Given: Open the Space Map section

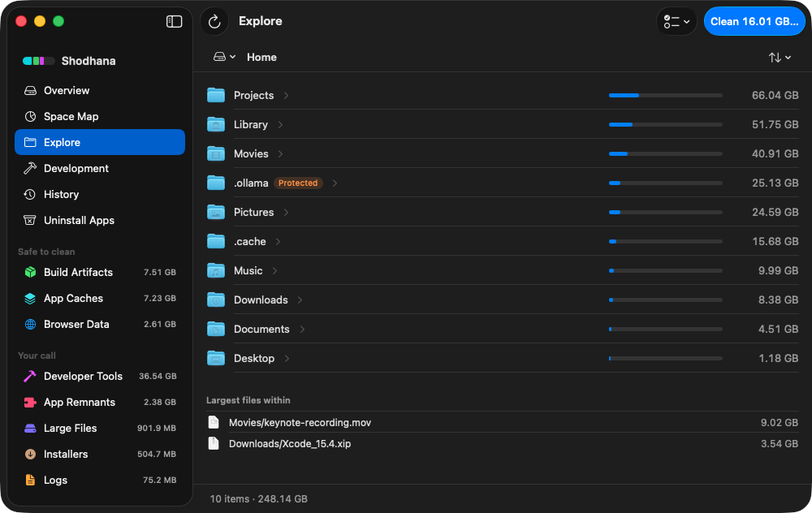Looking at the screenshot, I should pyautogui.click(x=100, y=116).
